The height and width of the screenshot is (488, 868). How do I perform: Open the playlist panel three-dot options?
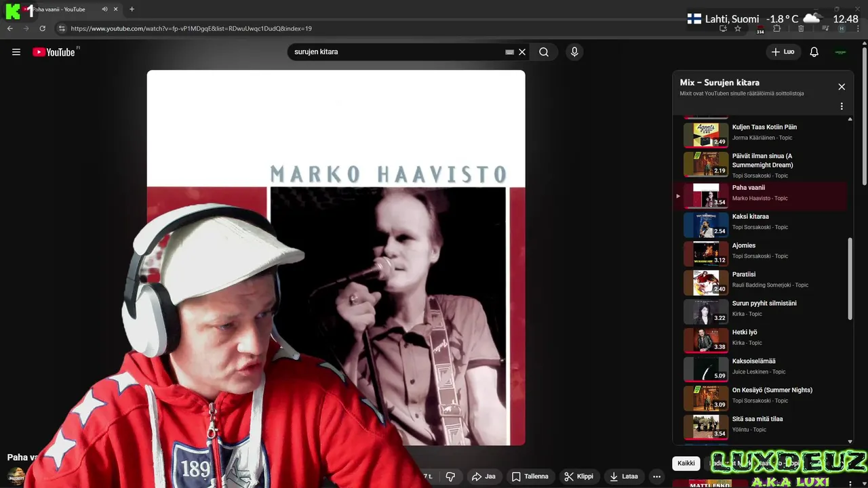click(842, 106)
